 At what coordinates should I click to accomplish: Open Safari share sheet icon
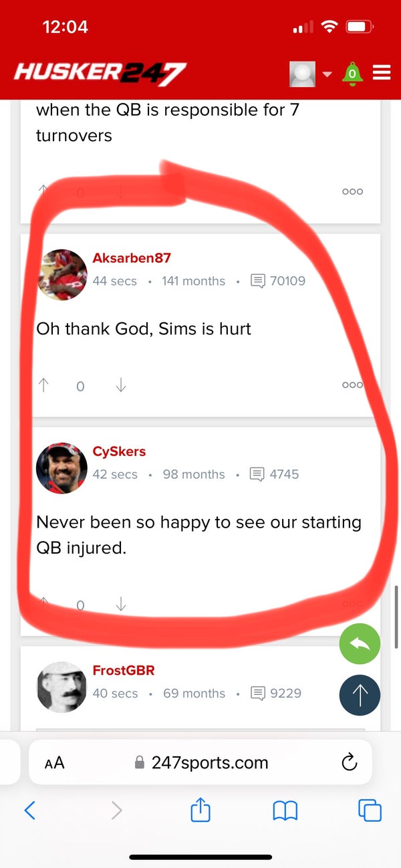click(x=200, y=810)
